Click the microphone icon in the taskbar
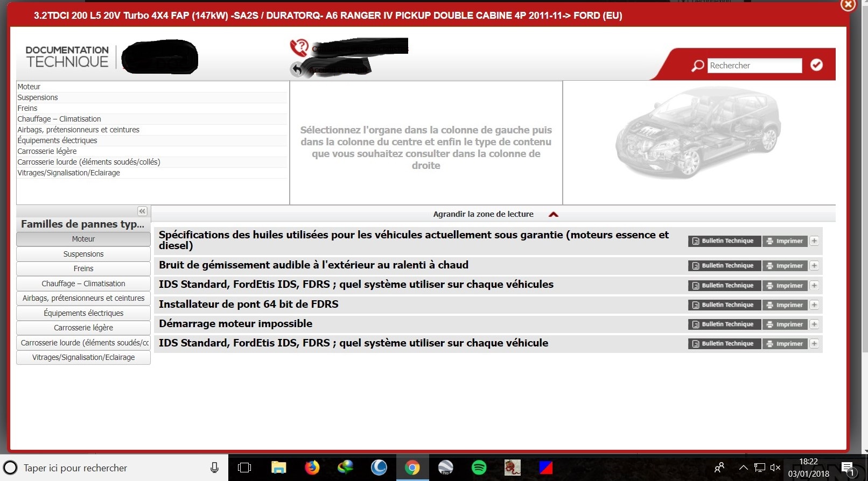This screenshot has width=868, height=481. (x=214, y=468)
